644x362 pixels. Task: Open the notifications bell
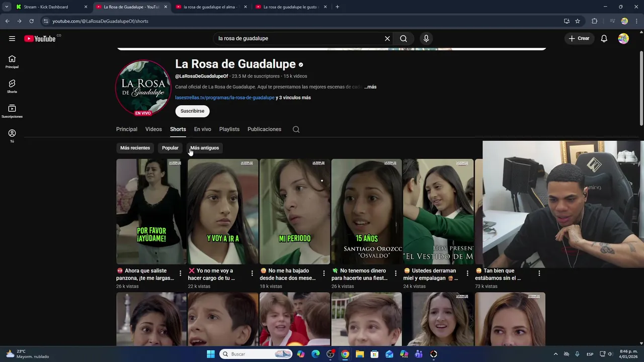coord(604,39)
